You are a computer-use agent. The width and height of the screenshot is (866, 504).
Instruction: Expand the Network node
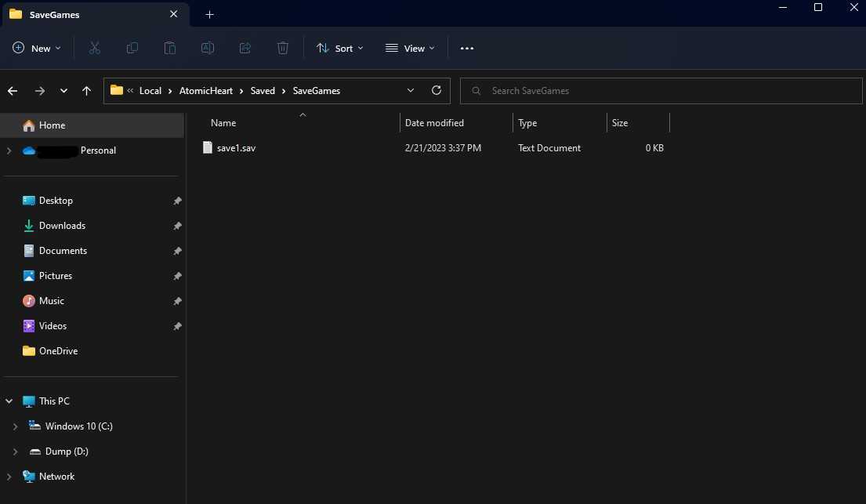click(9, 477)
